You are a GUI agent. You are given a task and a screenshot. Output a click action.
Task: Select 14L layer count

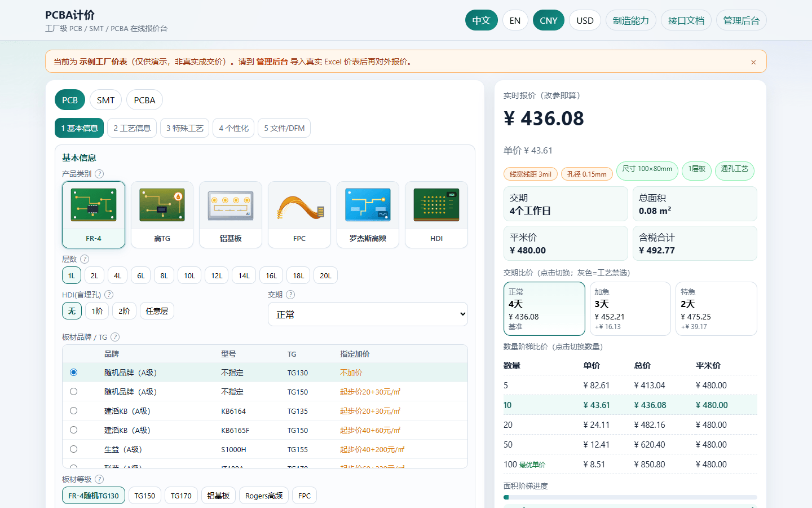244,275
